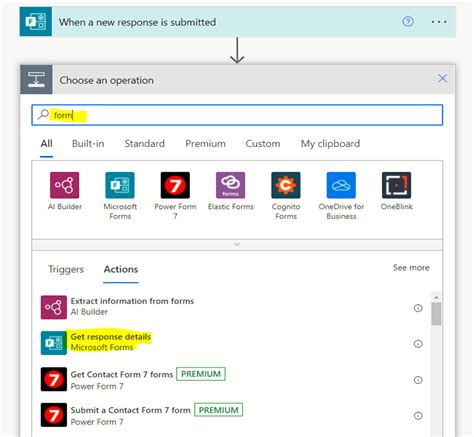Click the Microsoft Forms icon beside Get response details
The width and height of the screenshot is (474, 437).
pos(54,343)
